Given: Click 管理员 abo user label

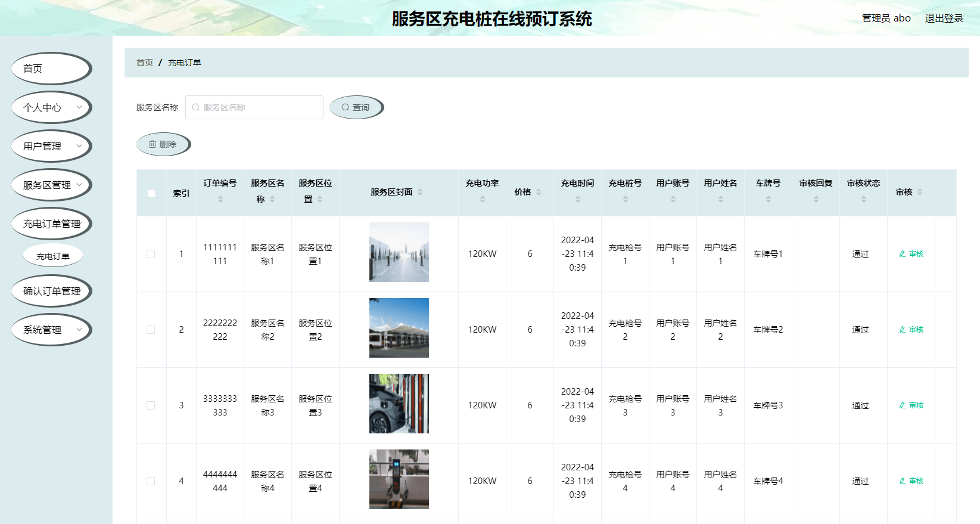Looking at the screenshot, I should (x=886, y=18).
